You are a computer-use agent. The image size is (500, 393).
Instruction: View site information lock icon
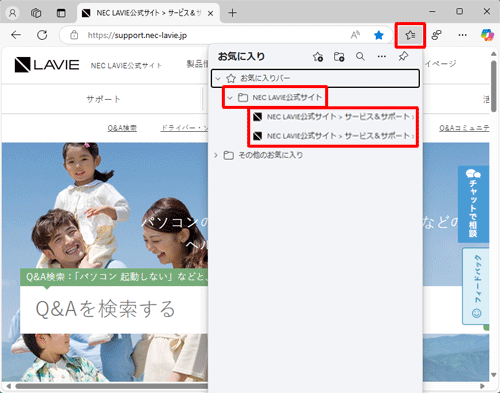74,35
